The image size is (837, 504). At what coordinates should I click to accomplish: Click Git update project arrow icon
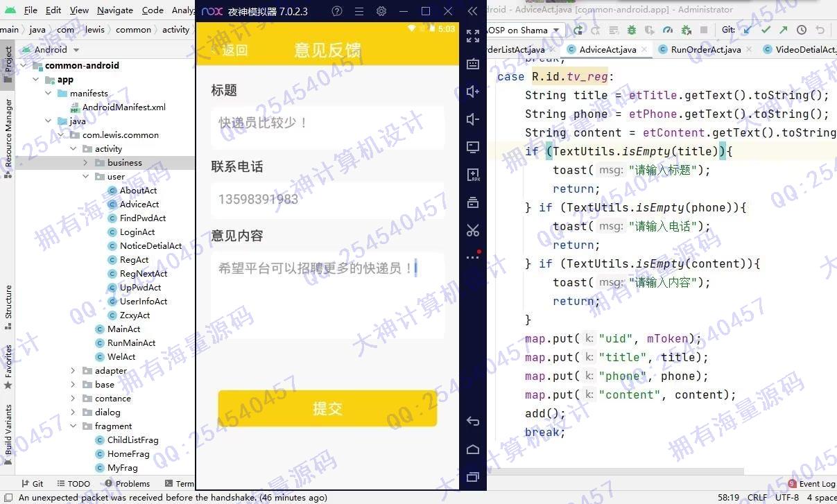tap(748, 31)
